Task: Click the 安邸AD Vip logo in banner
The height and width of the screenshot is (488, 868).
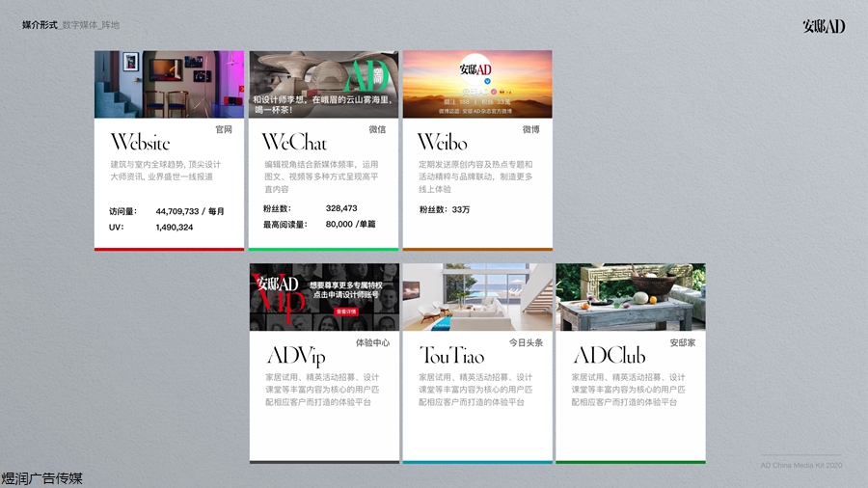Action: [x=278, y=298]
